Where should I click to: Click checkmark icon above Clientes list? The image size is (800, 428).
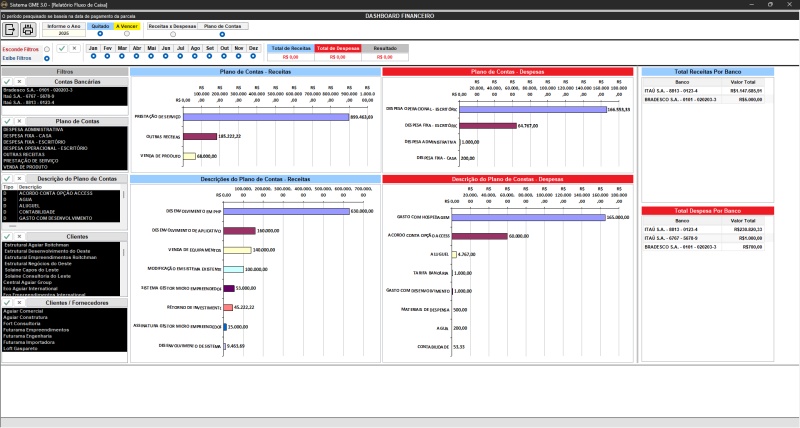click(7, 236)
